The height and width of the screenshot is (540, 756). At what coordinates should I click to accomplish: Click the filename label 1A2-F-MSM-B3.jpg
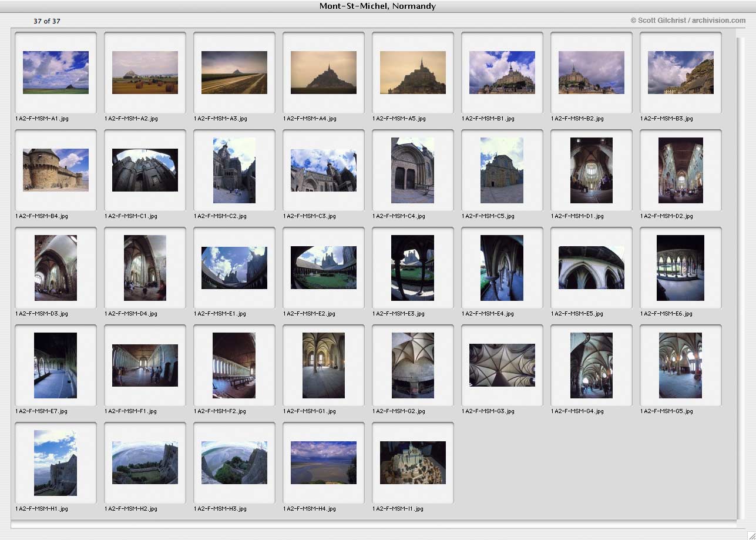pos(667,119)
